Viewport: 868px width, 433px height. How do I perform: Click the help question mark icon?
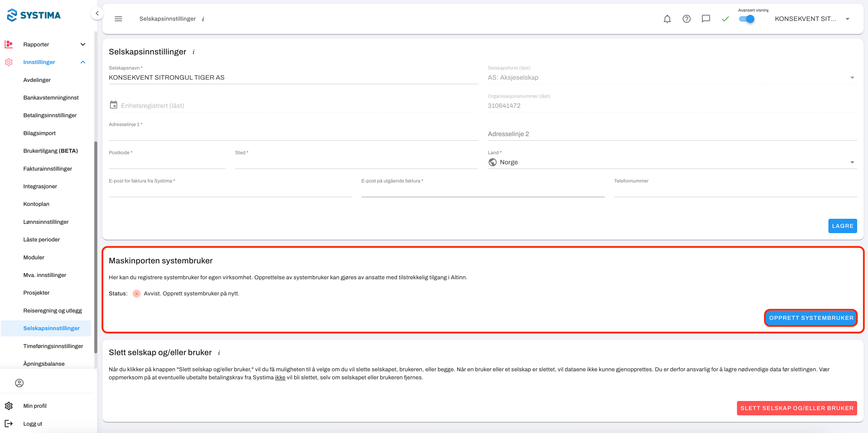686,19
